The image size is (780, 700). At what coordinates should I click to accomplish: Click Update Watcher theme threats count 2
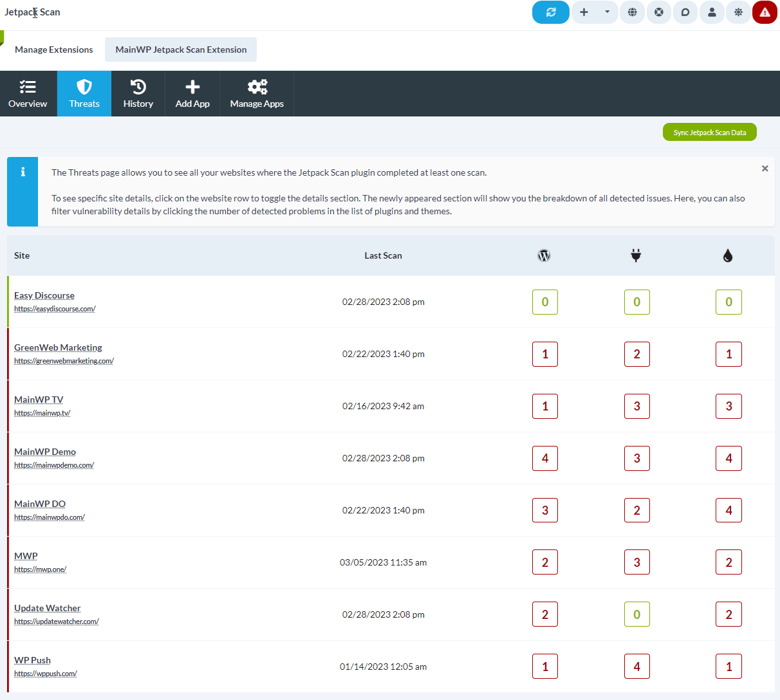729,614
